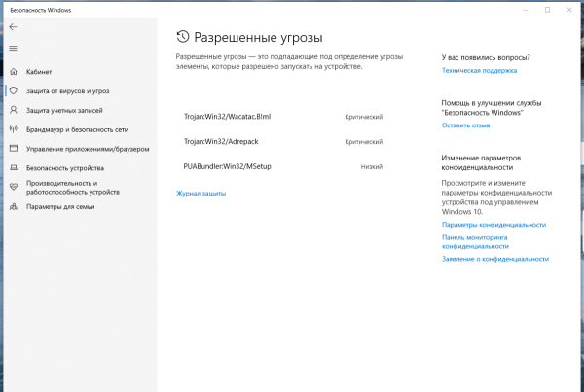584x392 pixels.
Task: Open Защита учетных записей section
Action: point(64,111)
